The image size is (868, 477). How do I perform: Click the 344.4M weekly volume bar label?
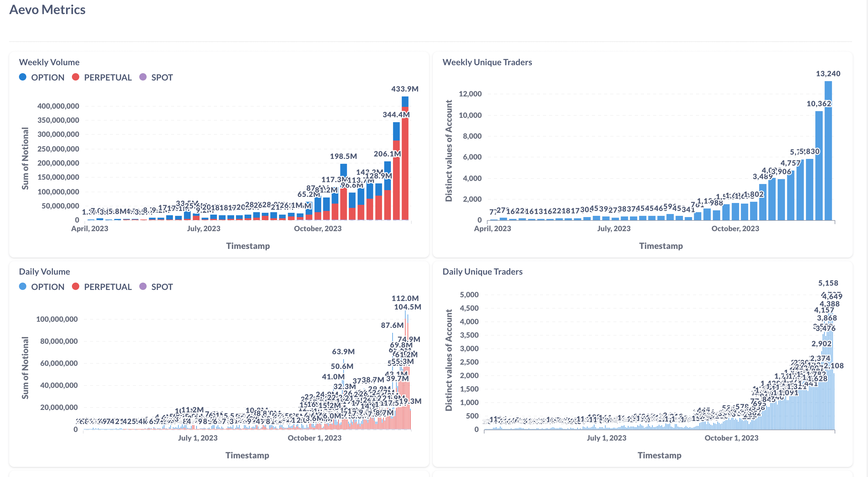click(396, 115)
